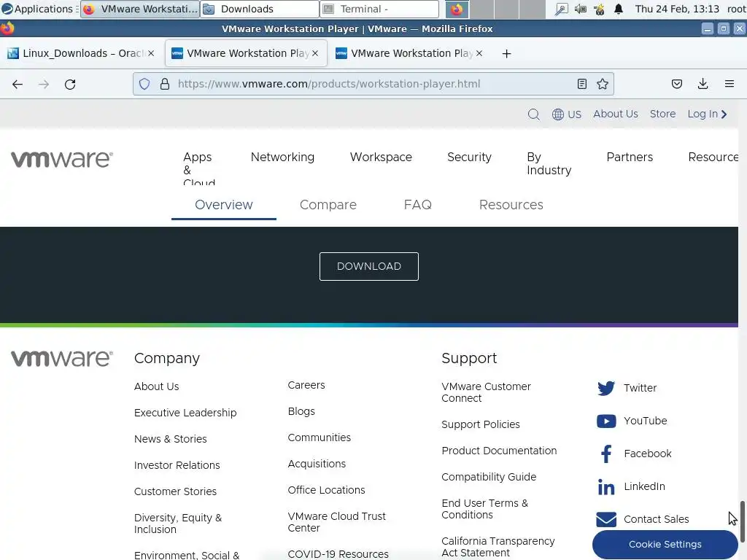This screenshot has width=747, height=560.
Task: Select the globe US region icon
Action: coord(558,114)
